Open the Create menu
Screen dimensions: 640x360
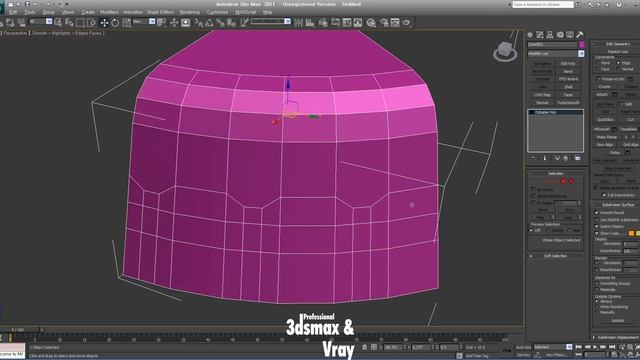coord(88,12)
